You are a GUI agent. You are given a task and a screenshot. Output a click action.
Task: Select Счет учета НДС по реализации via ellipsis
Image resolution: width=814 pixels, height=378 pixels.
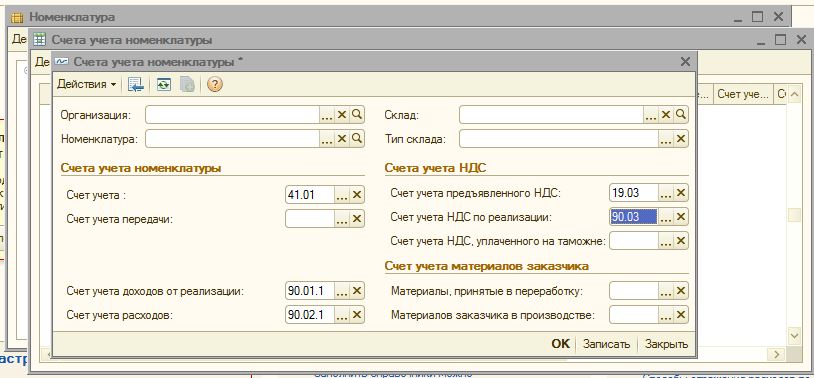point(666,217)
